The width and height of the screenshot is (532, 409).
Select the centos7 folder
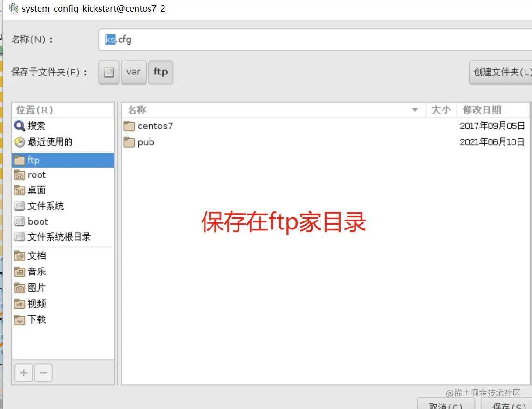click(x=325, y=126)
